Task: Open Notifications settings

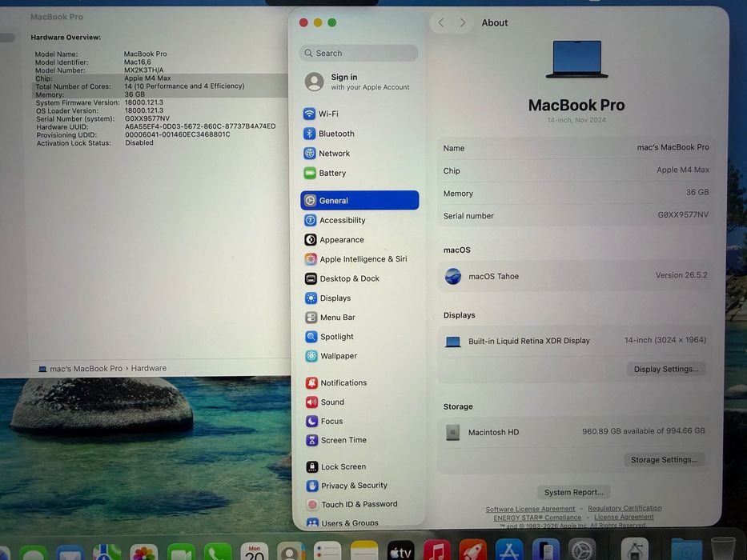Action: 359,383
